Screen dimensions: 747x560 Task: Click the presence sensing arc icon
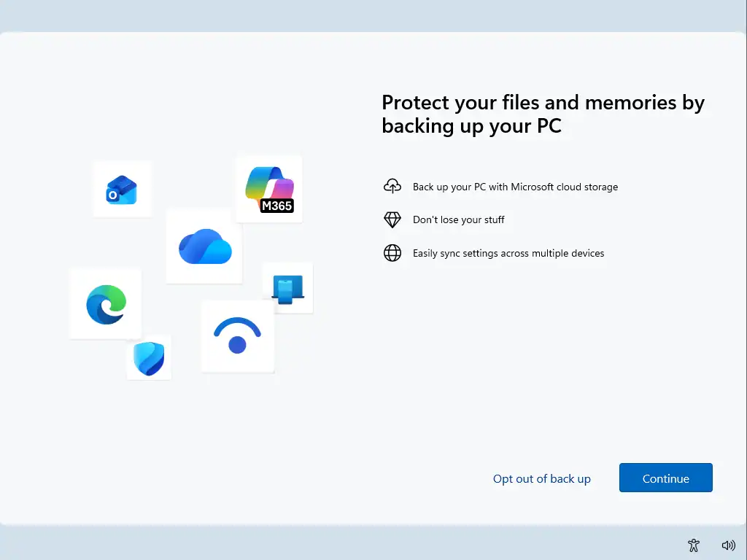238,336
